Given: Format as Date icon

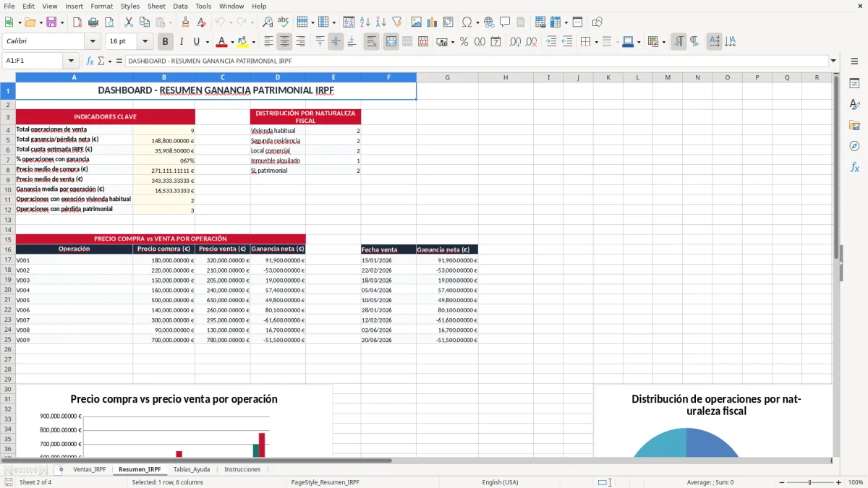Looking at the screenshot, I should pos(496,42).
